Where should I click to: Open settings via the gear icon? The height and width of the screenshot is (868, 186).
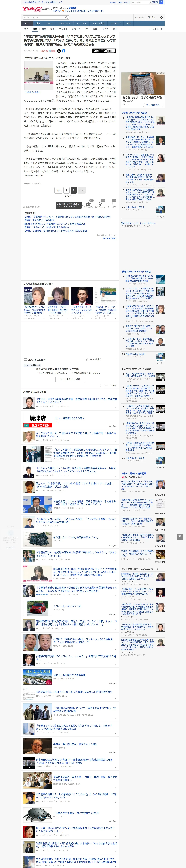click(161, 17)
